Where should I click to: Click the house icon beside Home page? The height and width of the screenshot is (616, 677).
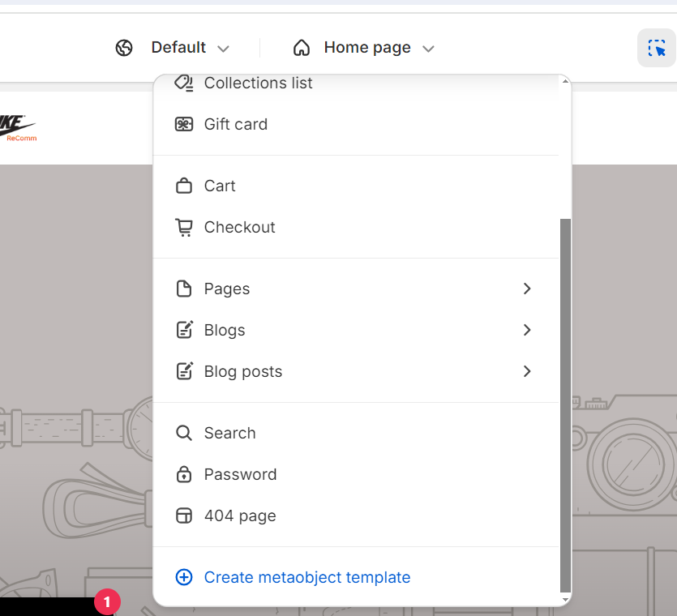click(302, 48)
